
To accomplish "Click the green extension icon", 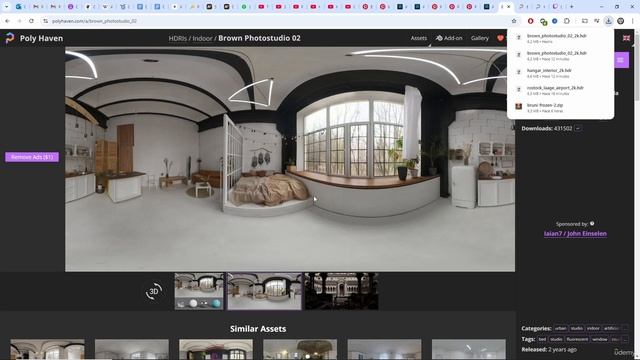I will click(543, 21).
